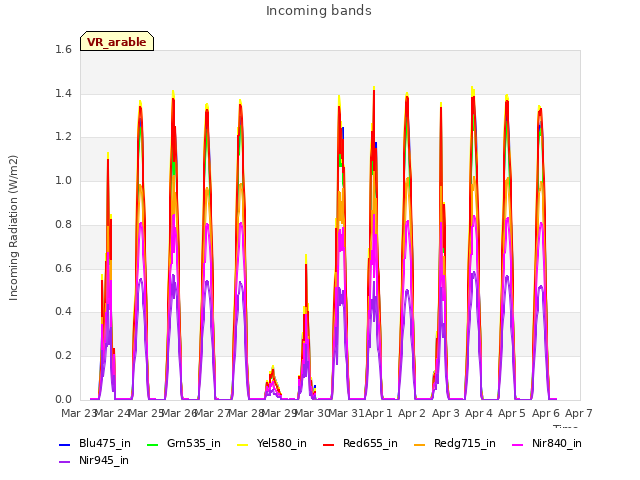This screenshot has width=640, height=480.
Task: Click the Apr 5 x-axis date label
Action: pos(512,413)
